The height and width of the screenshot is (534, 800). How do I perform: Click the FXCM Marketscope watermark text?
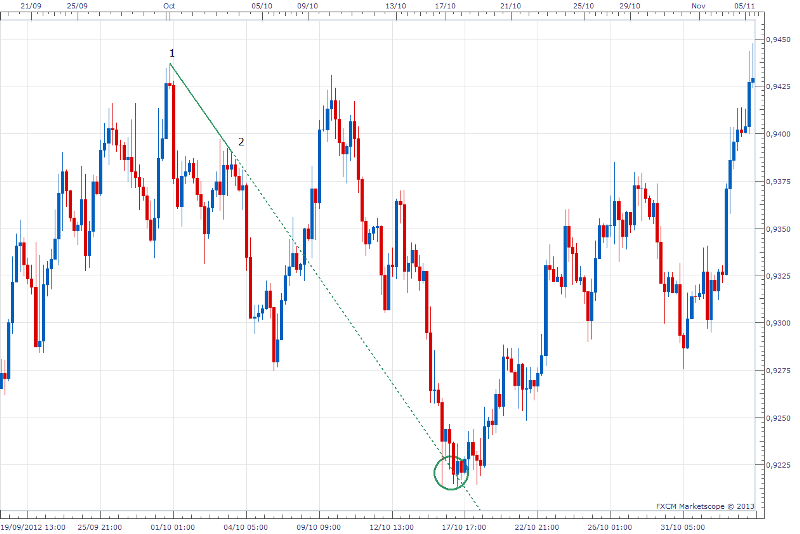click(705, 505)
